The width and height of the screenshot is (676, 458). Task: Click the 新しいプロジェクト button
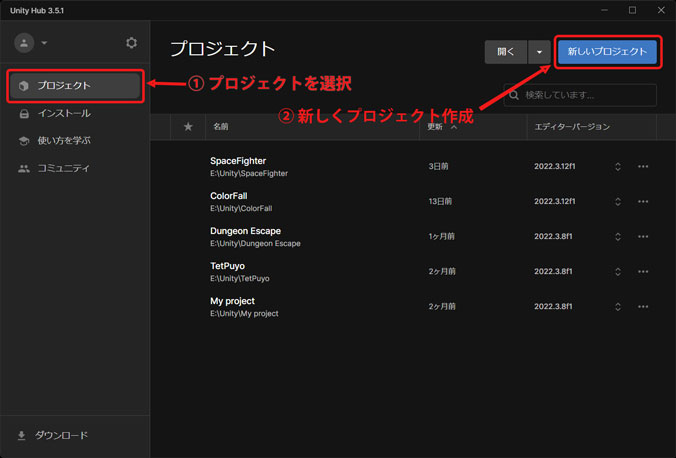(607, 52)
